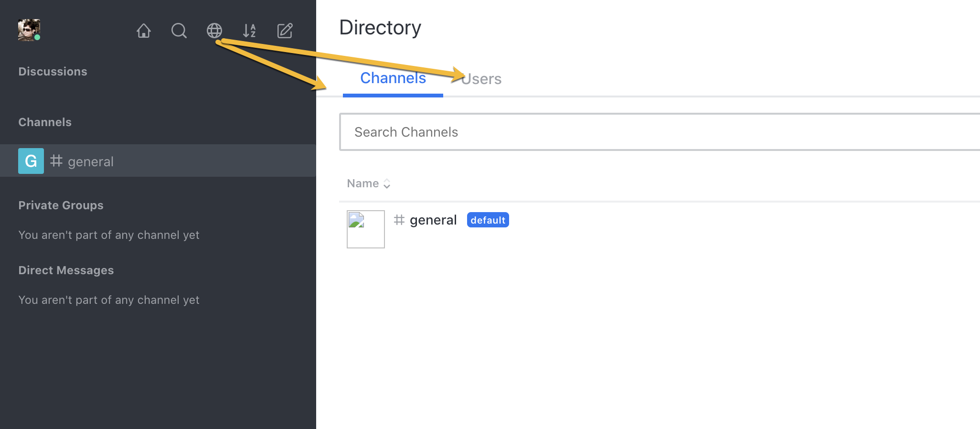This screenshot has height=429, width=980.
Task: Open the user avatar menu
Action: click(x=28, y=30)
